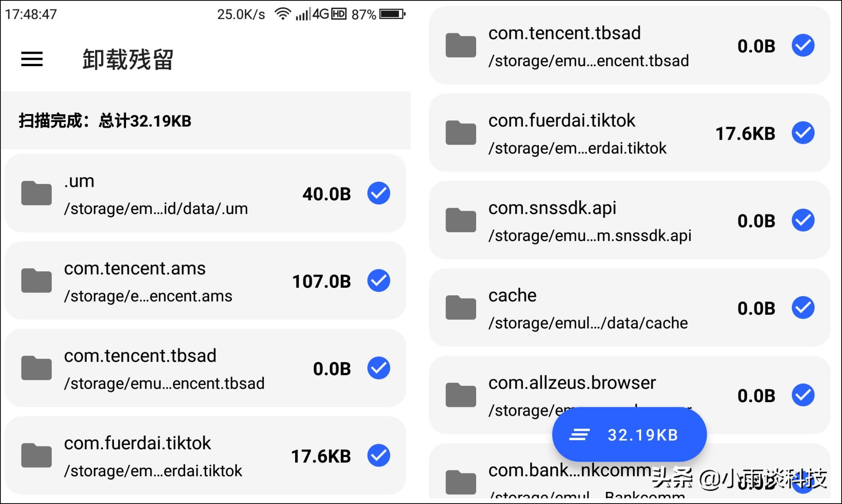Click the folder icon beside cache entry
Image resolution: width=842 pixels, height=504 pixels.
point(461,308)
